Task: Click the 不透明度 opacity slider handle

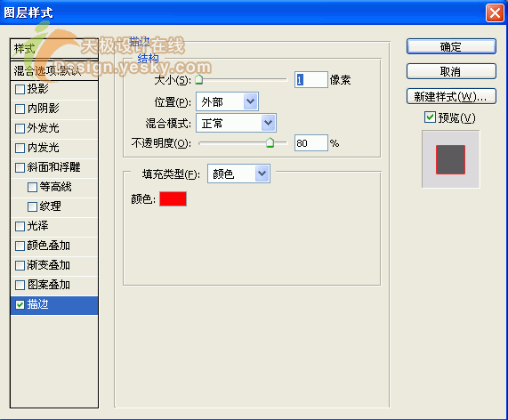Action: [270, 142]
